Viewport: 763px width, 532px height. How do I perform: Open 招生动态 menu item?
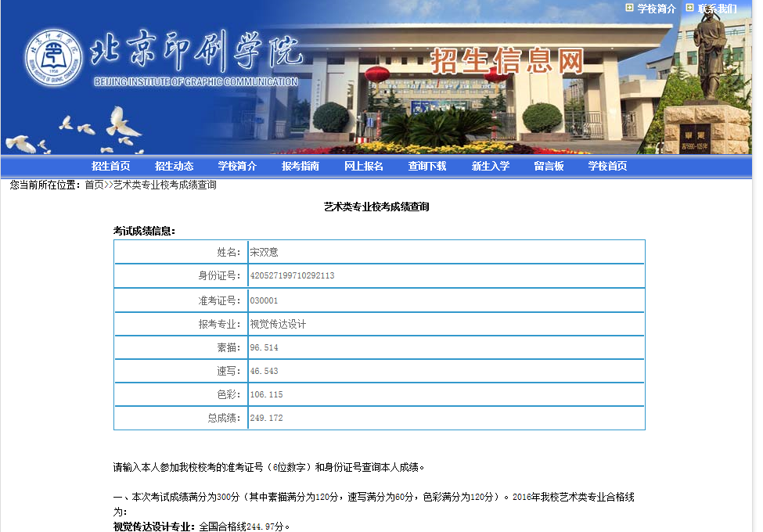pyautogui.click(x=175, y=167)
